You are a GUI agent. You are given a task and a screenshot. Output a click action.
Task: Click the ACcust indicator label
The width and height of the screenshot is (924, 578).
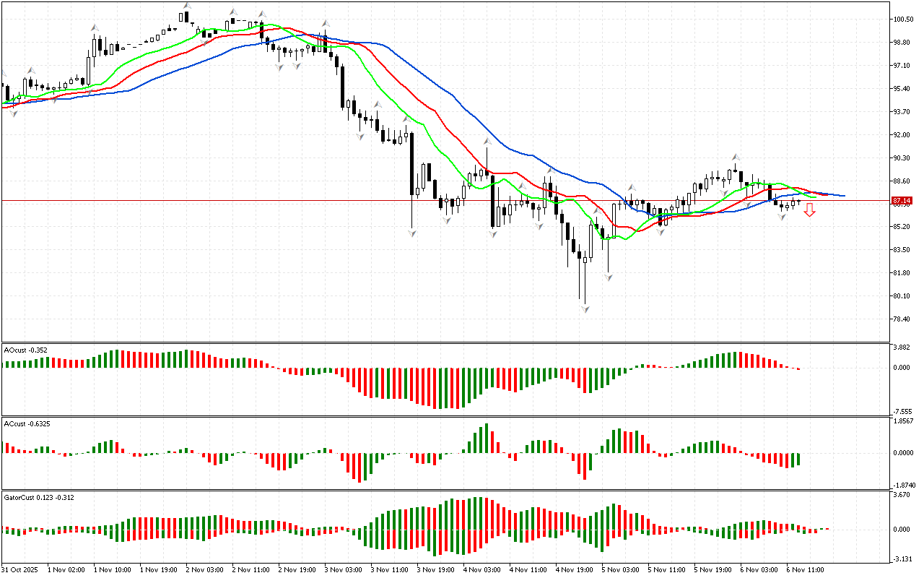[27, 423]
